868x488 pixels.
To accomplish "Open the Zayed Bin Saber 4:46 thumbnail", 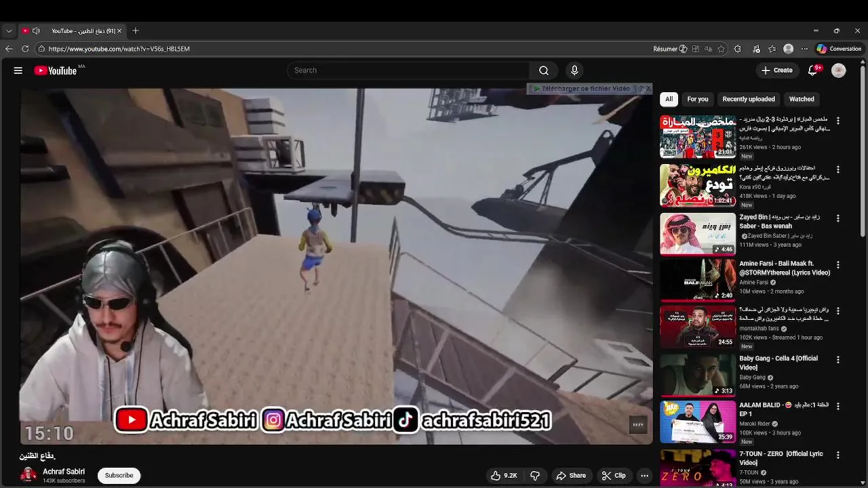I will click(698, 234).
